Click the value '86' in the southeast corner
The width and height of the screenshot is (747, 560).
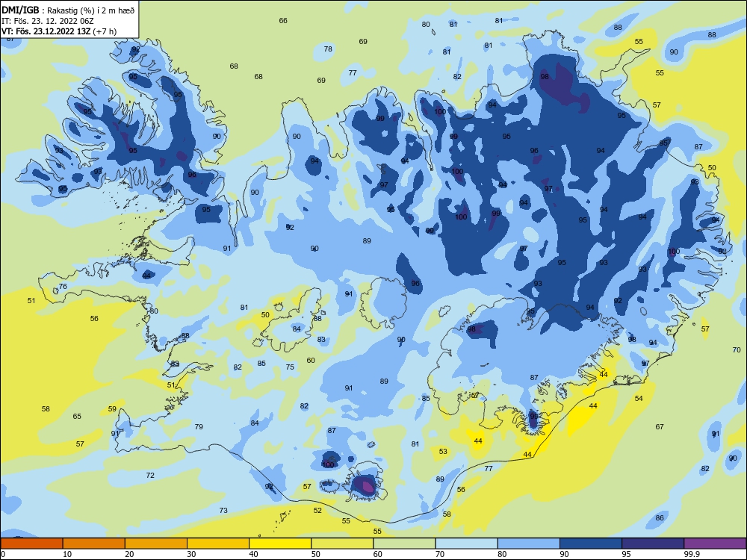(x=660, y=517)
